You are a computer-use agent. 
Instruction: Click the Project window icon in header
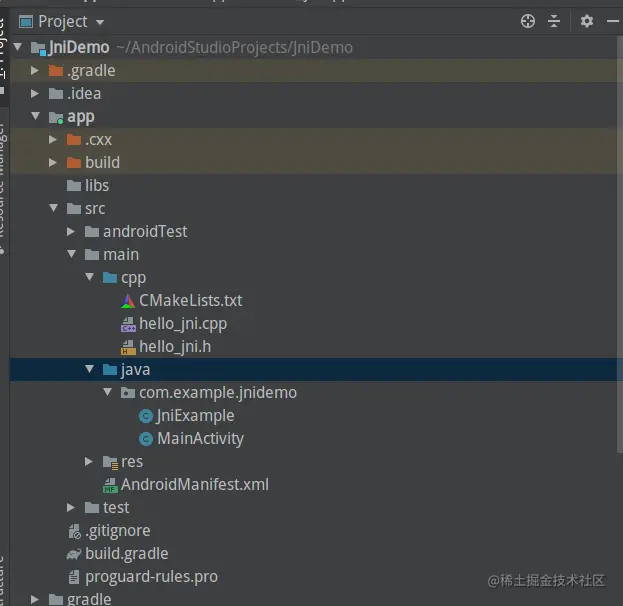pos(26,21)
